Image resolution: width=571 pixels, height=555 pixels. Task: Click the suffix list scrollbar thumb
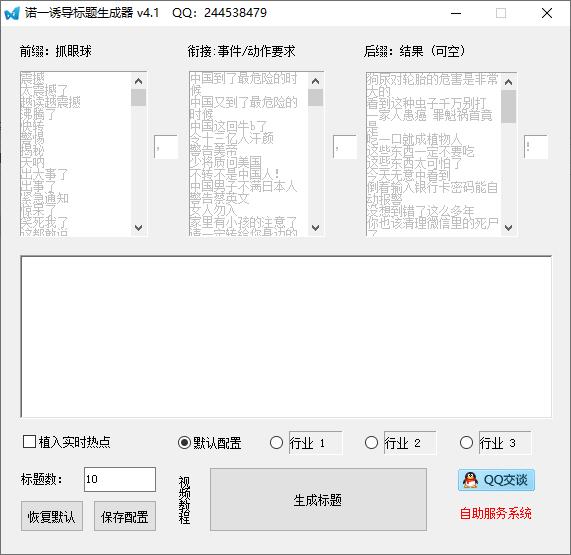pyautogui.click(x=508, y=107)
